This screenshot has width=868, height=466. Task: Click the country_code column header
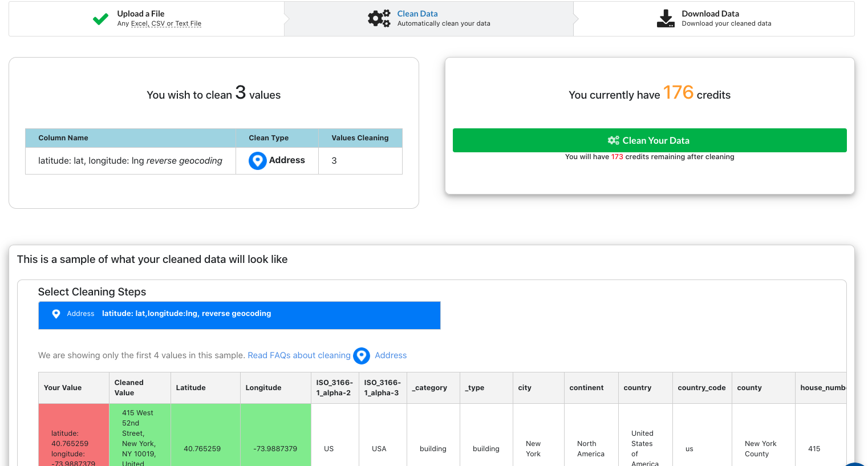coord(702,388)
